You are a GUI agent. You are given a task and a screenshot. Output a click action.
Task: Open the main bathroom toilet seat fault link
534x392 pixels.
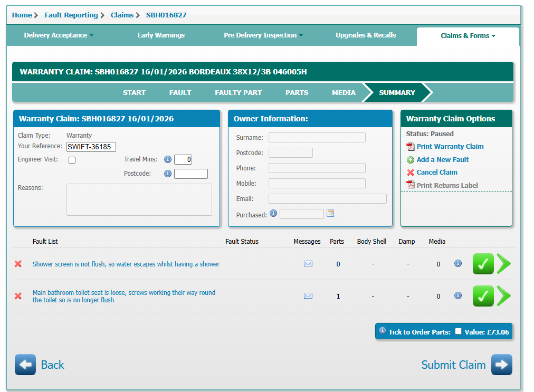(124, 296)
